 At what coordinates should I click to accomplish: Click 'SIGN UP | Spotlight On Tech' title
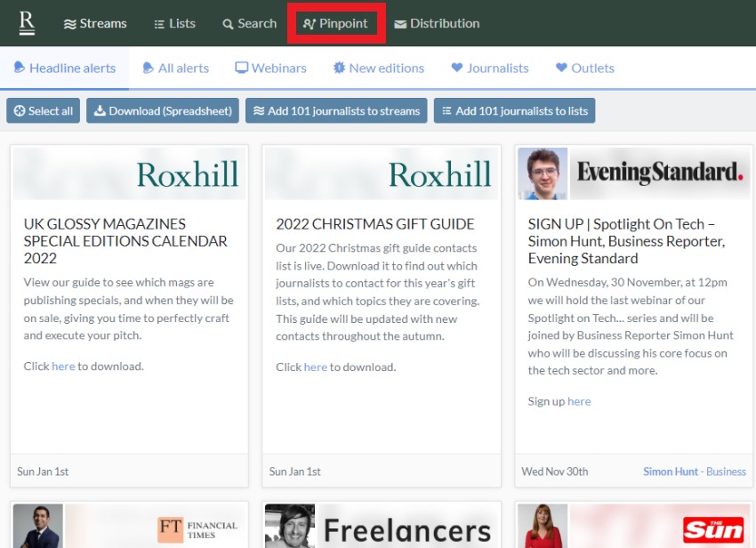coord(626,241)
